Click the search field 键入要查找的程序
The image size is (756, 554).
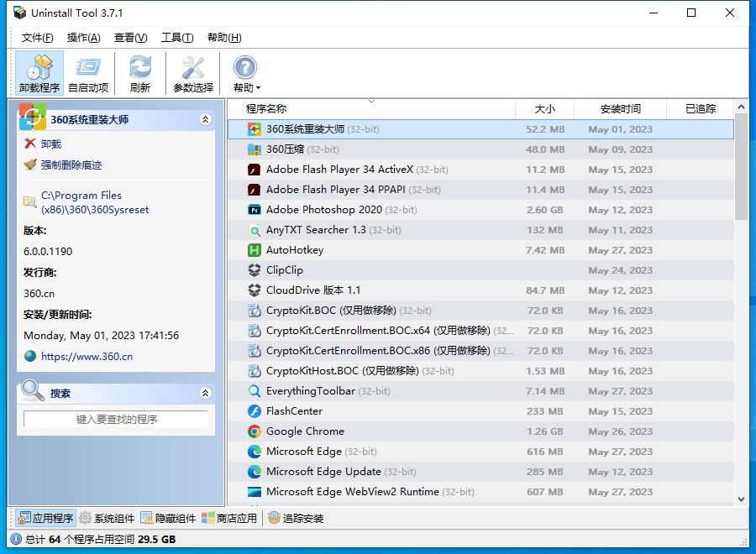click(116, 419)
